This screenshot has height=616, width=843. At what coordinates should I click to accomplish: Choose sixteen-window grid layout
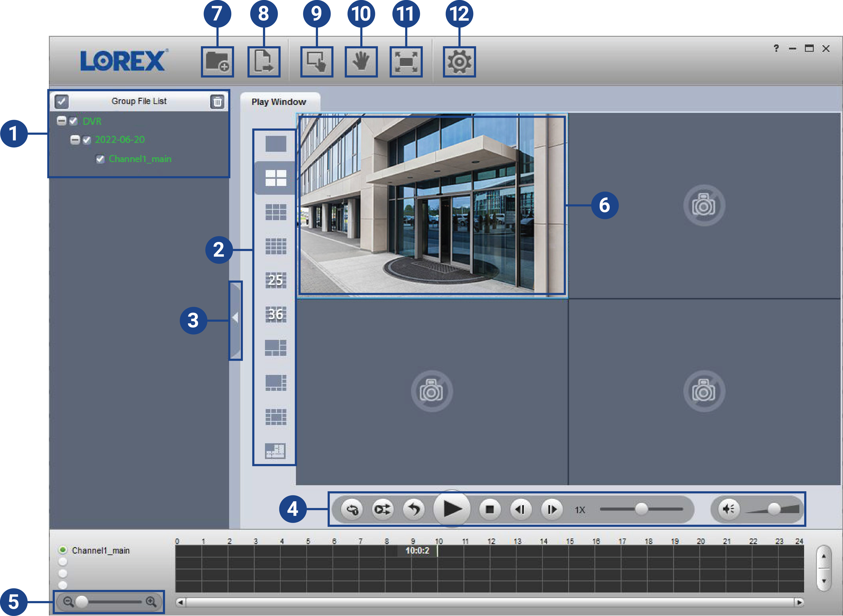(x=276, y=246)
